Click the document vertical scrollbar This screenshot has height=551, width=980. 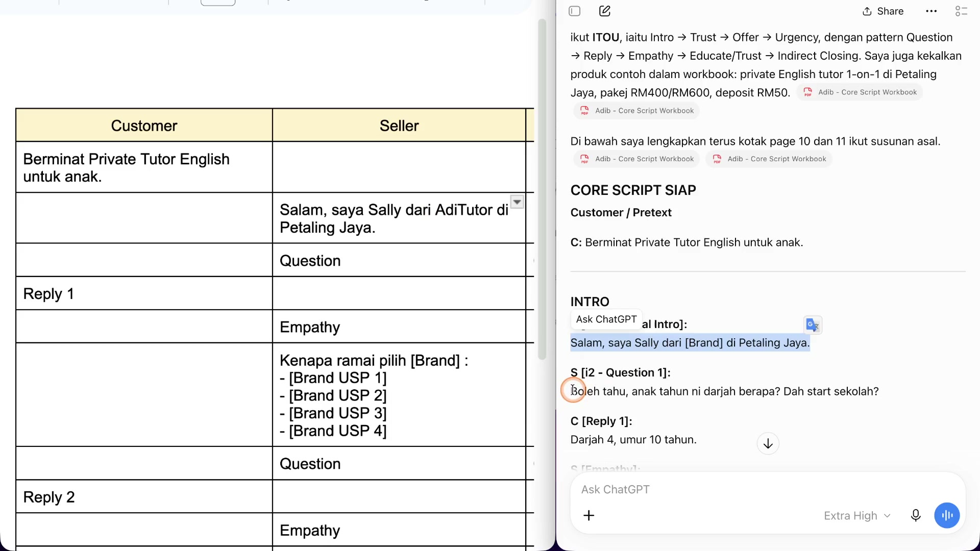coord(542,189)
